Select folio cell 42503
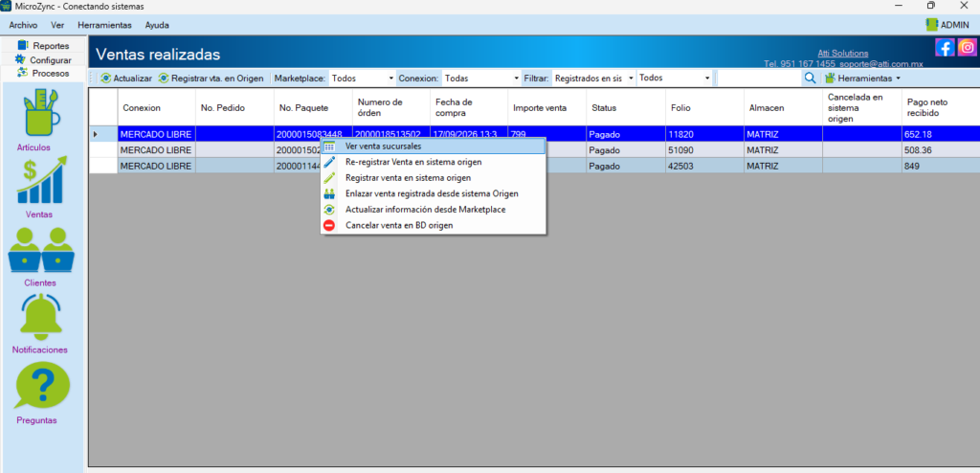Viewport: 980px width, 473px height. tap(704, 167)
